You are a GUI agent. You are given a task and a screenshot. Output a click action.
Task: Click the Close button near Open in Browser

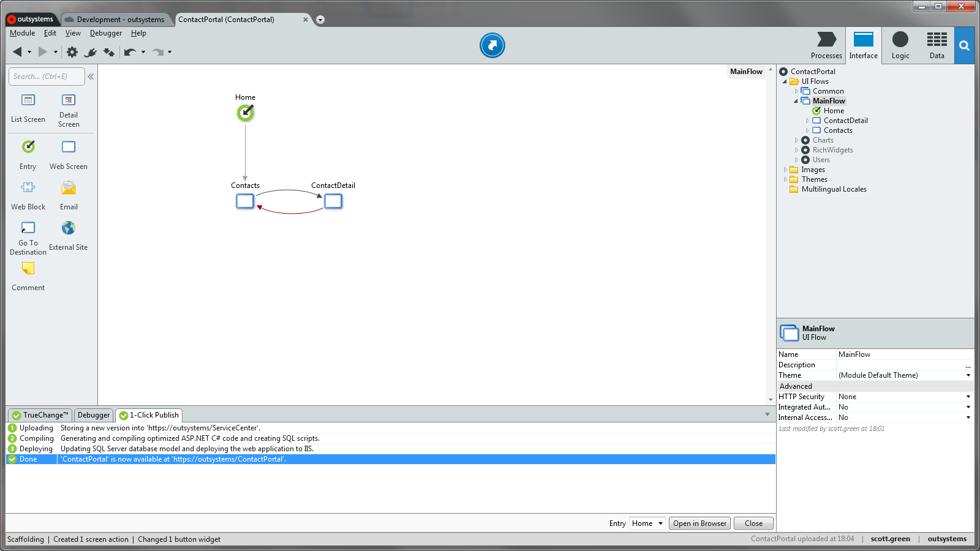[x=753, y=523]
